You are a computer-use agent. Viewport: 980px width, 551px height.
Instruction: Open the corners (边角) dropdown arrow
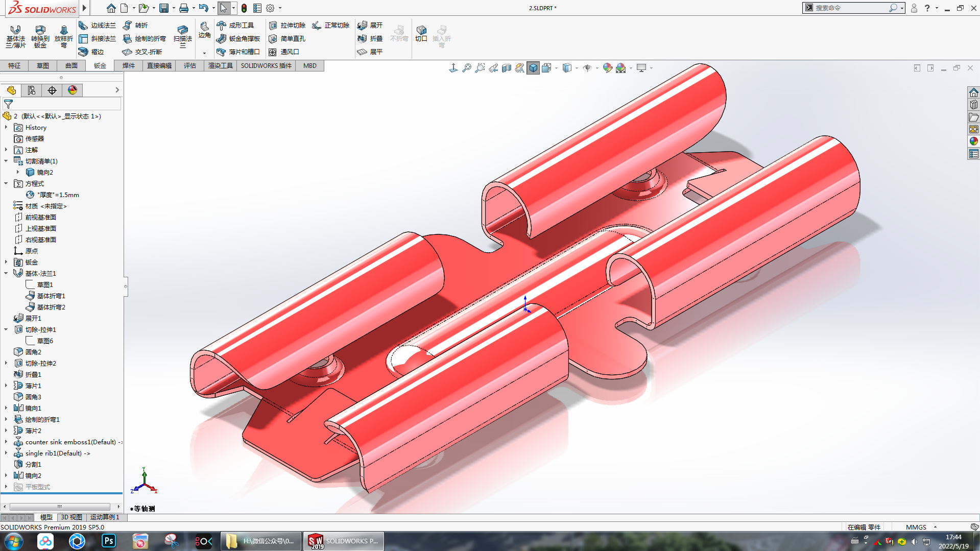[204, 53]
